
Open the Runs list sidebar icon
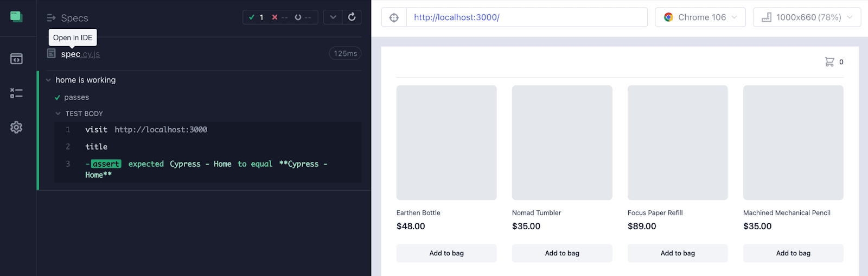pyautogui.click(x=16, y=93)
